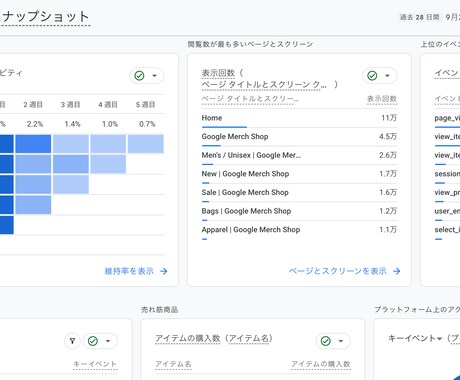
Task: Click the 2.2% retention value
Action: click(35, 124)
